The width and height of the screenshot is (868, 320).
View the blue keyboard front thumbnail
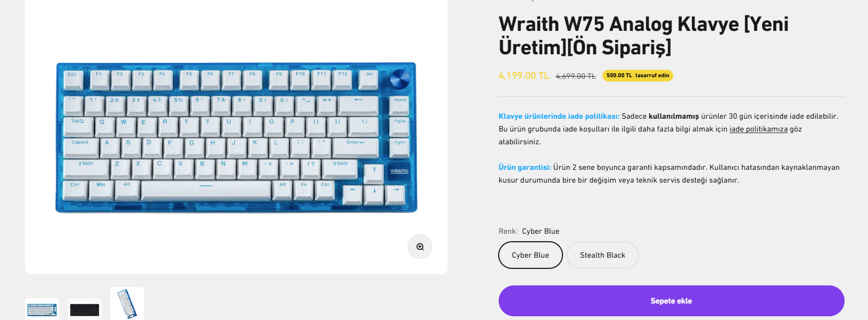click(42, 309)
